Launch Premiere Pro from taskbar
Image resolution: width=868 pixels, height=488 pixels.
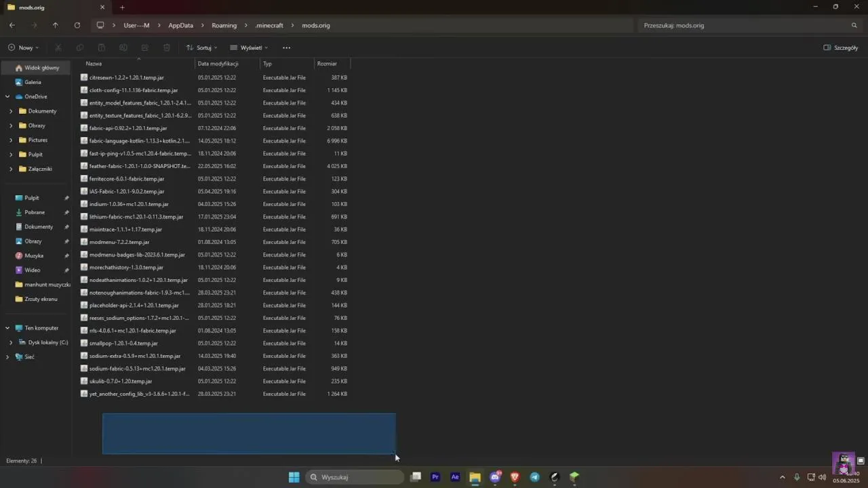[x=435, y=477]
